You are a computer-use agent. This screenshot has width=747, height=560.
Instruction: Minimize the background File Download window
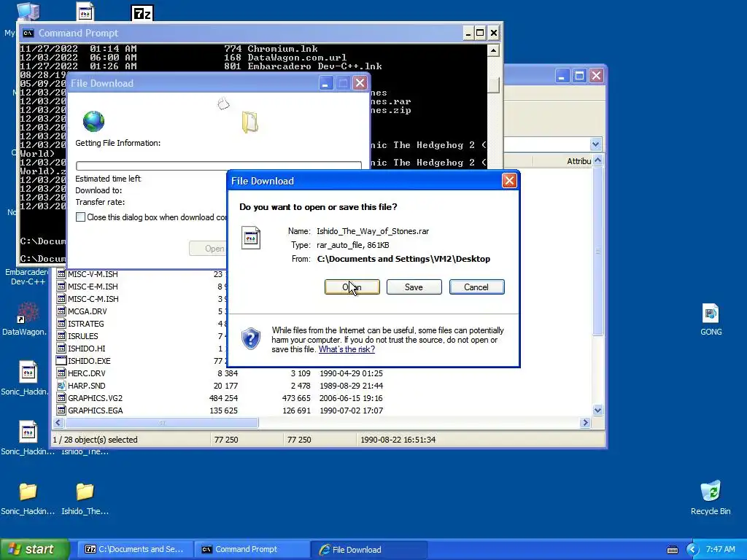point(326,83)
